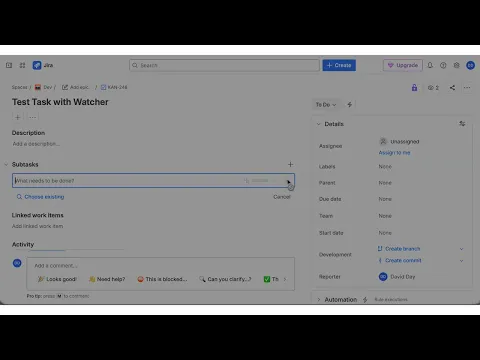The image size is (480, 360).
Task: Open the app switcher grid icon
Action: [x=22, y=65]
